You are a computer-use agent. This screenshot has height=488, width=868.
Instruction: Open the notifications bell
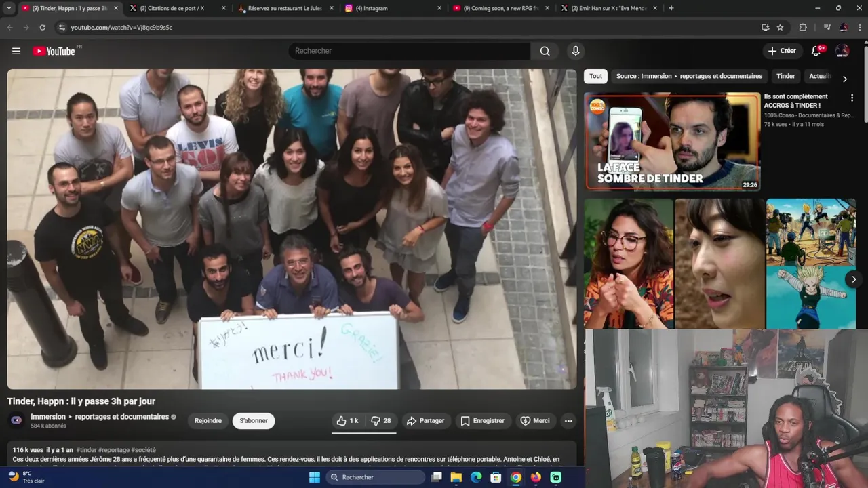816,51
